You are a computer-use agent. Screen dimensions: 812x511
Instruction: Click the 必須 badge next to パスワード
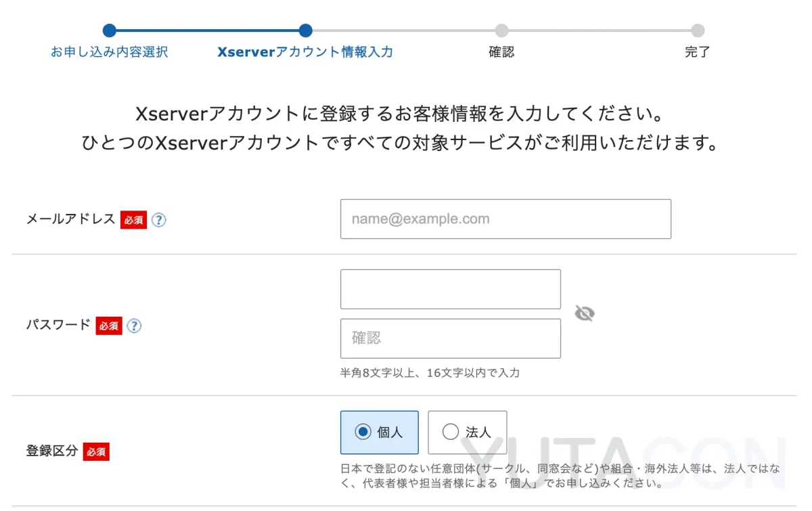109,326
